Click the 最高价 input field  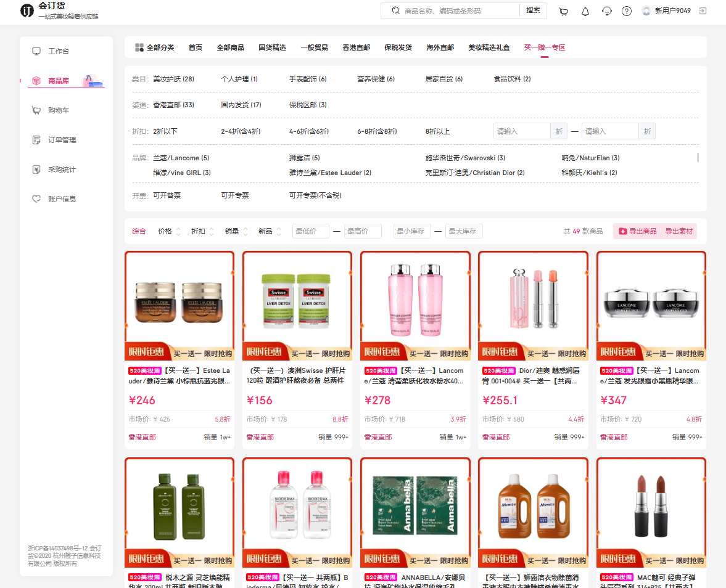click(363, 231)
